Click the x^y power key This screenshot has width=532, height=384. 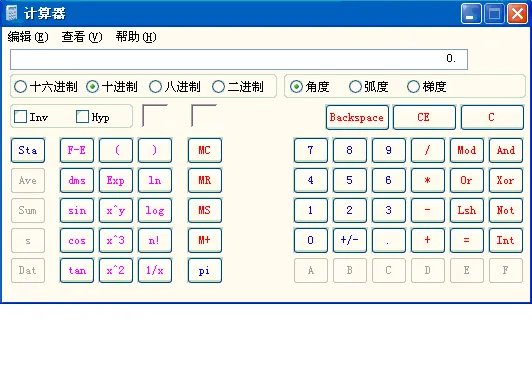116,210
